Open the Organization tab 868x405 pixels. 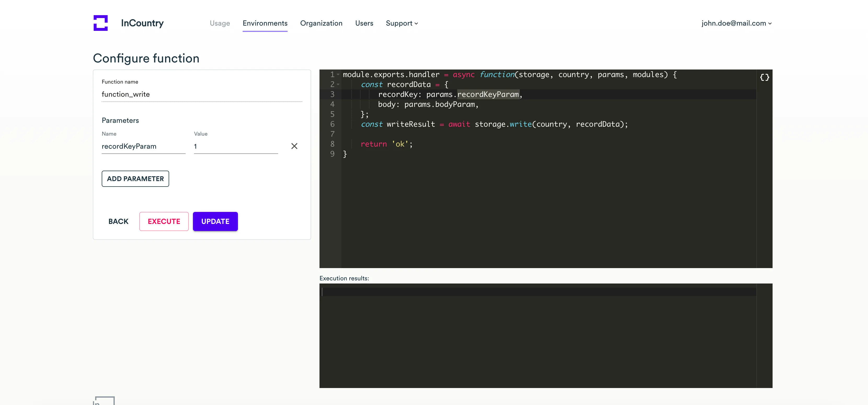click(x=321, y=23)
